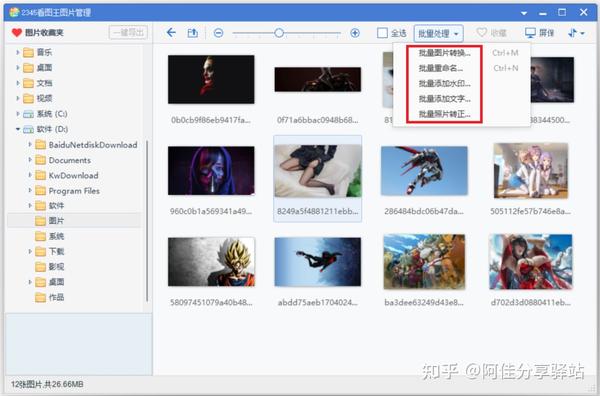Open the 批量处理 dropdown button
The image size is (600, 396).
(x=439, y=34)
